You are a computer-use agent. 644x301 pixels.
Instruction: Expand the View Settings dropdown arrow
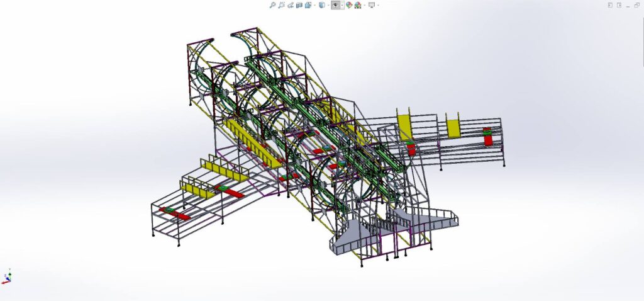click(379, 5)
